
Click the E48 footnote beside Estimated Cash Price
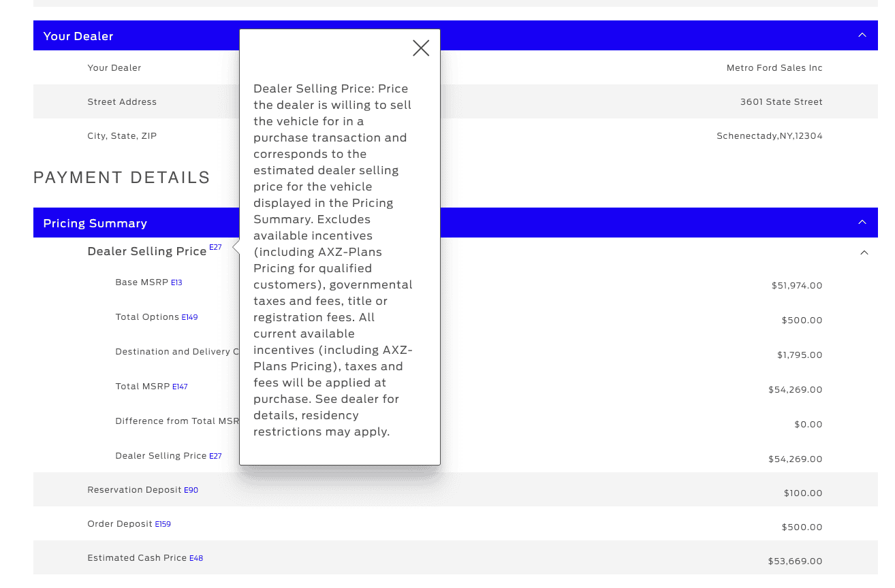click(196, 558)
